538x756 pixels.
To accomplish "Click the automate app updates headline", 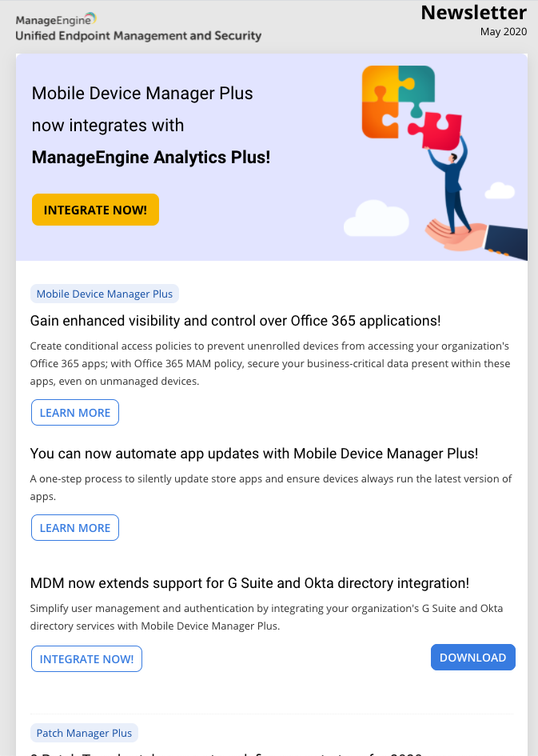I will 254,454.
